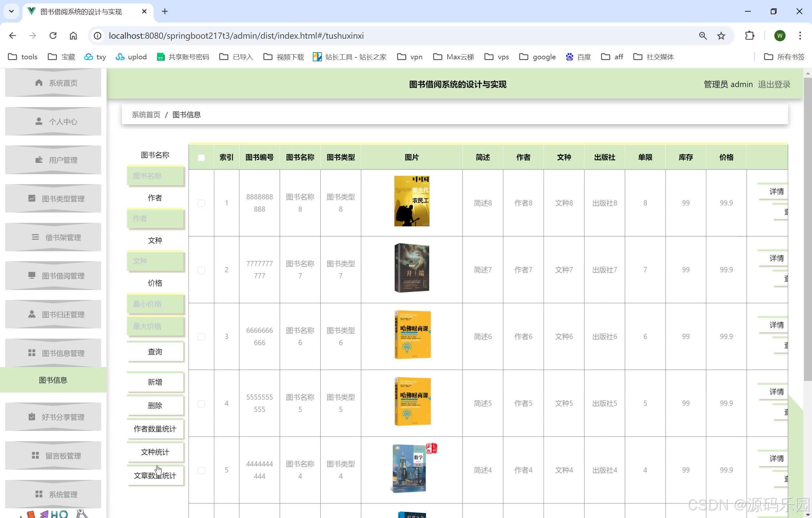Select the 系统管理 sidebar icon
The height and width of the screenshot is (518, 812).
[38, 494]
